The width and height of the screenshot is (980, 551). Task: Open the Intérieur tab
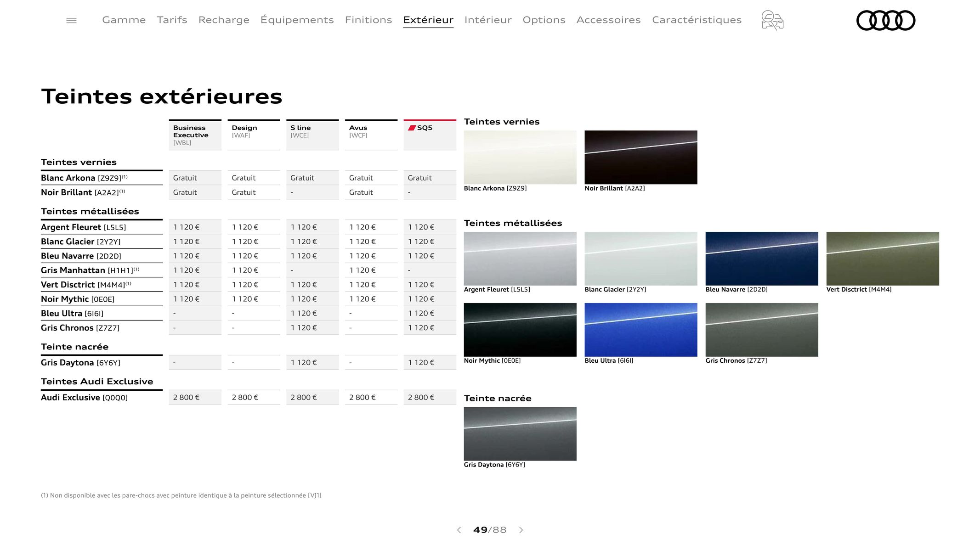coord(488,20)
